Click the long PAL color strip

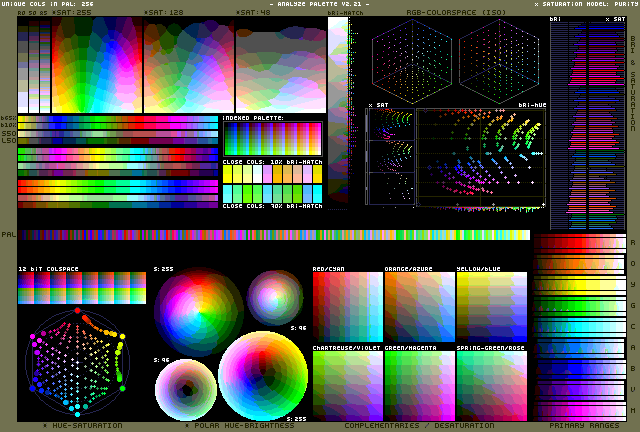click(x=274, y=235)
